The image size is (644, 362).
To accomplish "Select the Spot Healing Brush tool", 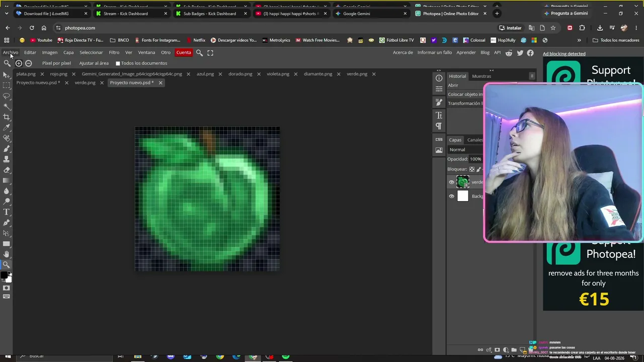I will [x=7, y=138].
